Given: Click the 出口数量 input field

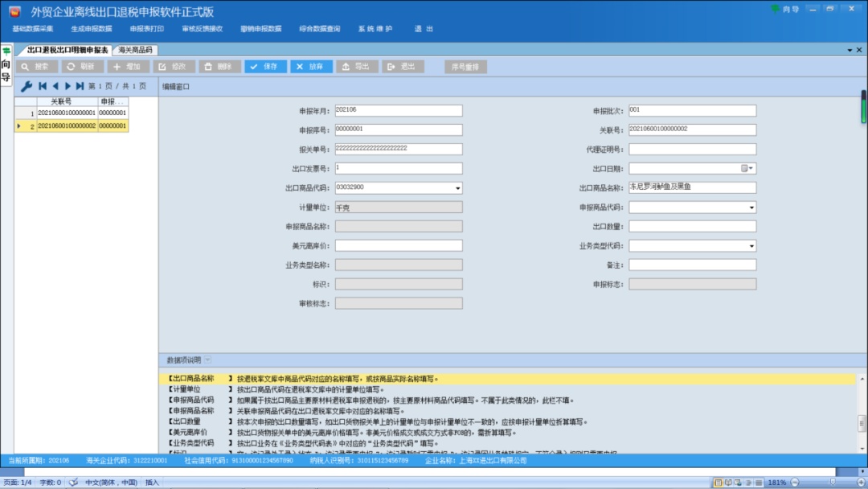Looking at the screenshot, I should click(692, 227).
